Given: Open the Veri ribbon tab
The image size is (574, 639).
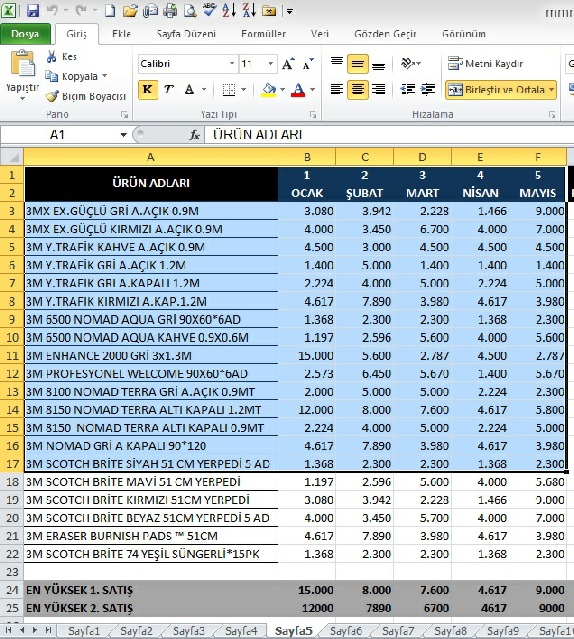Looking at the screenshot, I should coord(319,34).
